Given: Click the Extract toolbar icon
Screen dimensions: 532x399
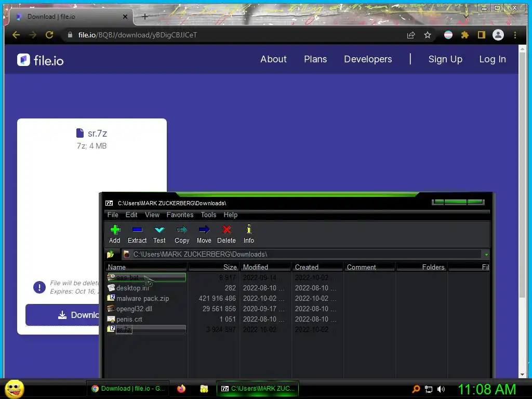Looking at the screenshot, I should point(137,234).
